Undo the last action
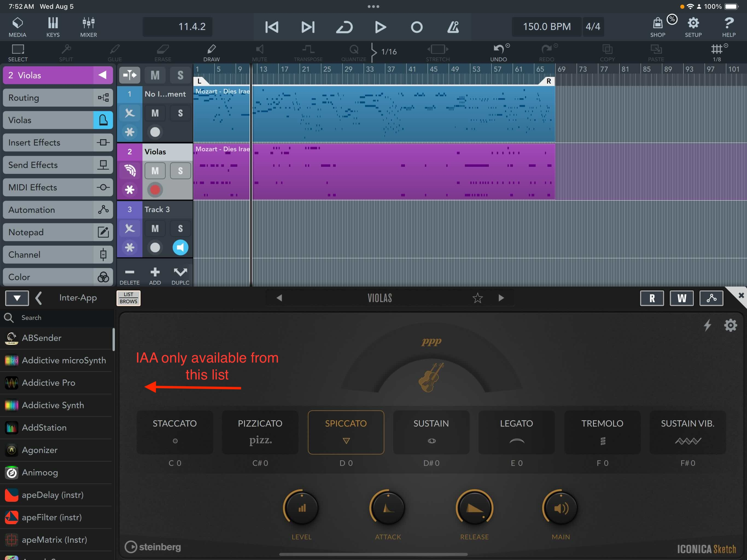Viewport: 747px width, 560px height. (498, 53)
